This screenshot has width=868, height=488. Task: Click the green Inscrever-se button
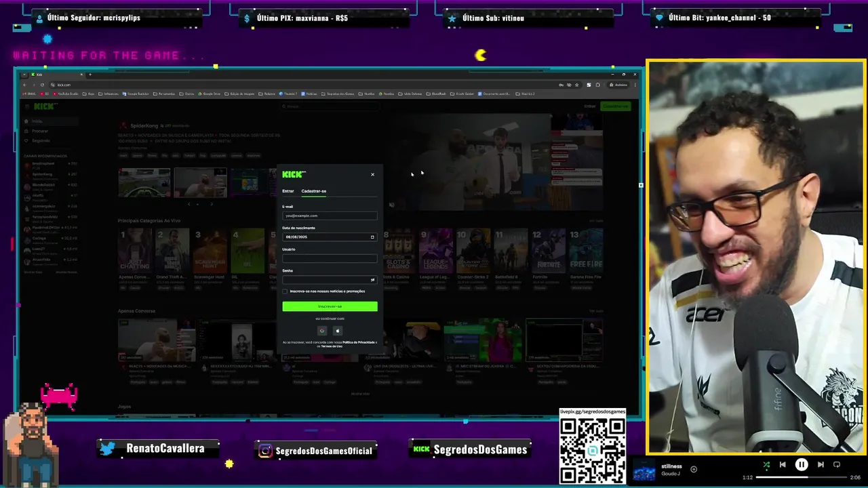pos(330,306)
